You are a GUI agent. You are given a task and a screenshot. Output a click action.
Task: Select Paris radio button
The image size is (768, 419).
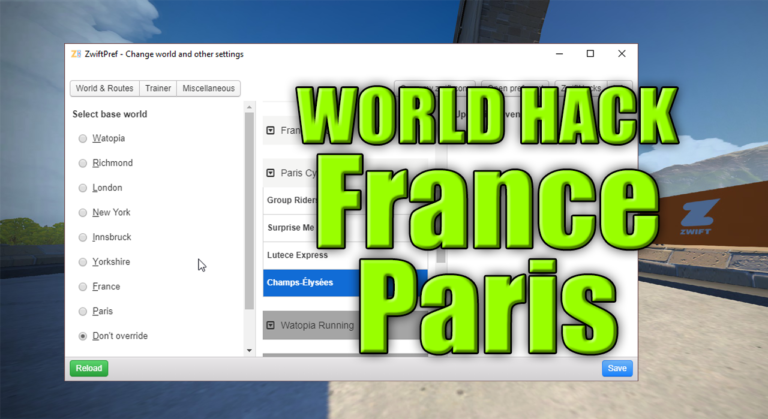(x=83, y=311)
